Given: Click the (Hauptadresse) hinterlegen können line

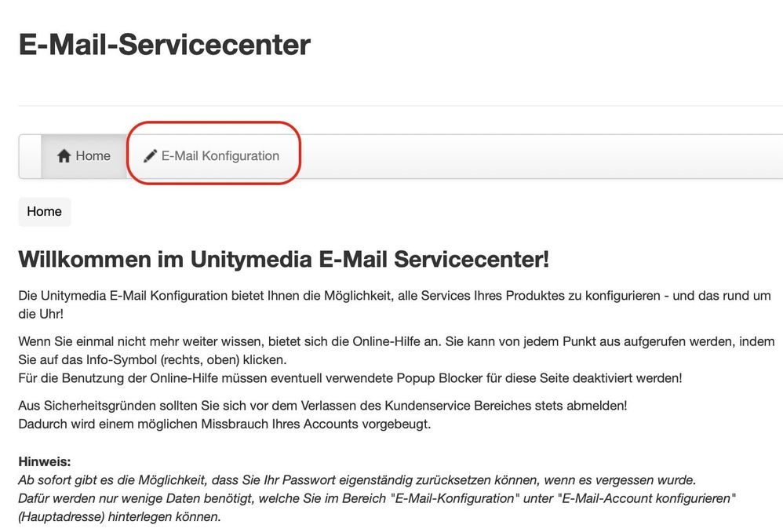Looking at the screenshot, I should coord(119,518).
